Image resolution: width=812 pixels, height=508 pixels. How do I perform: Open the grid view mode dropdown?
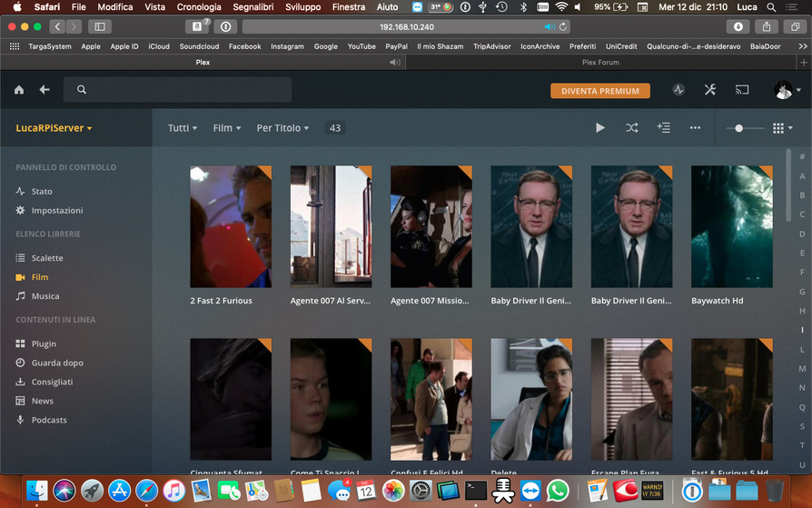(783, 128)
